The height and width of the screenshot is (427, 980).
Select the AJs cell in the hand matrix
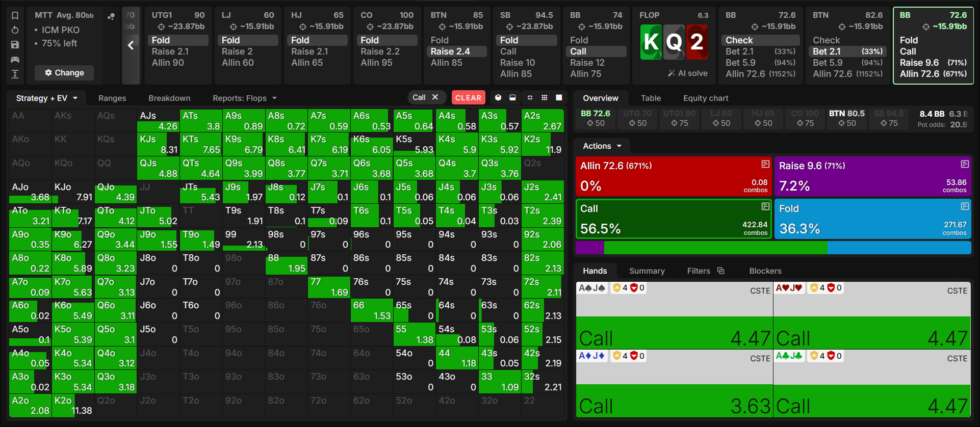(x=158, y=121)
